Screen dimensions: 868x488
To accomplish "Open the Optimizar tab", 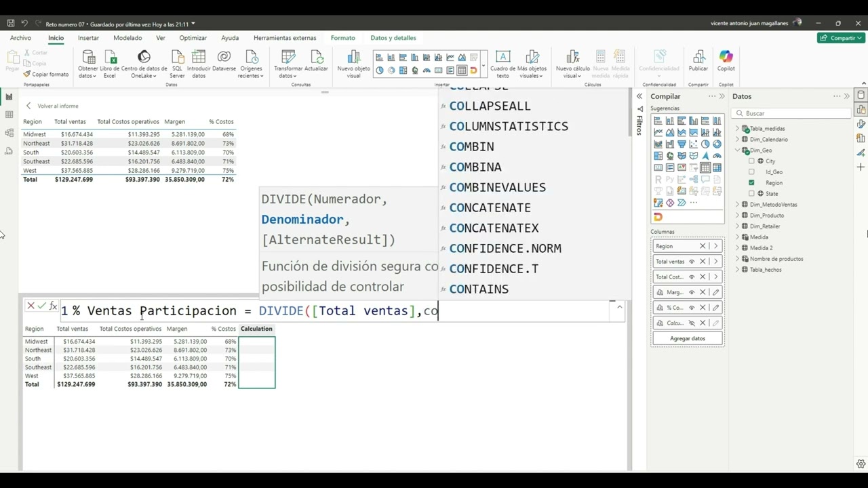I will [x=193, y=38].
